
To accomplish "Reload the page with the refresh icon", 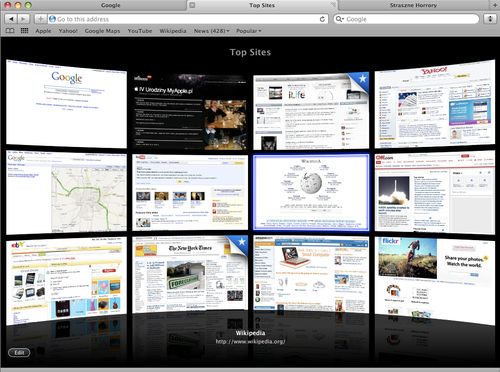I will pyautogui.click(x=322, y=19).
